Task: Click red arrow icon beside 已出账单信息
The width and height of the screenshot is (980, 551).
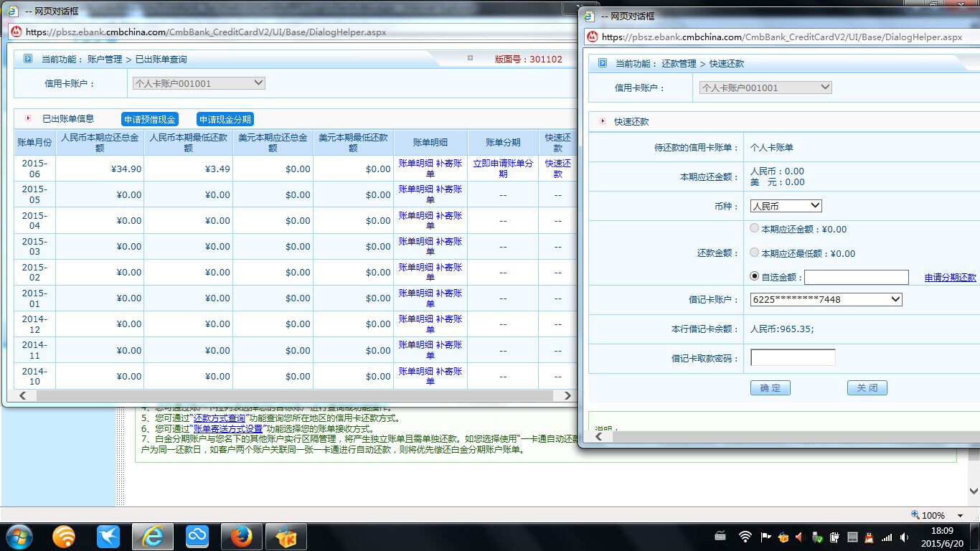Action: (x=29, y=118)
